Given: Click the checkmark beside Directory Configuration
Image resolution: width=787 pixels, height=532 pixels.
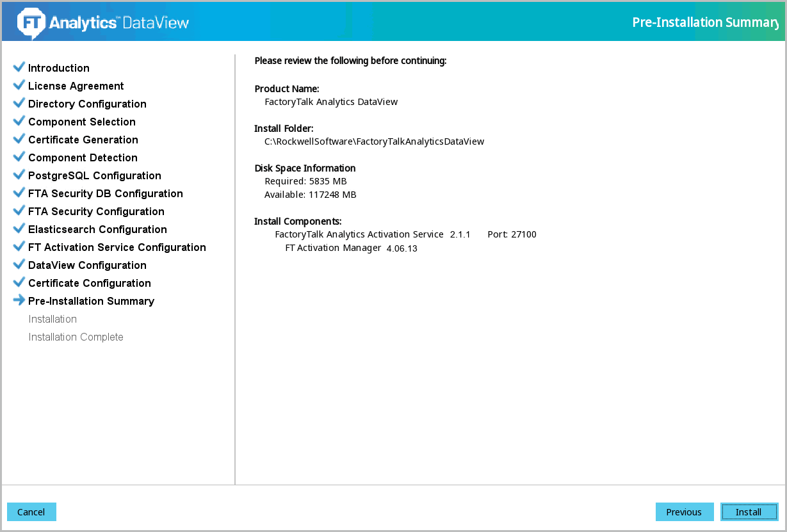Looking at the screenshot, I should (x=19, y=103).
